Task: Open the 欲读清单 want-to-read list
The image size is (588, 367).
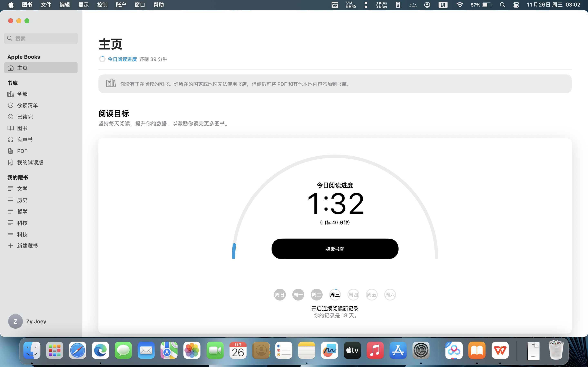Action: point(27,105)
